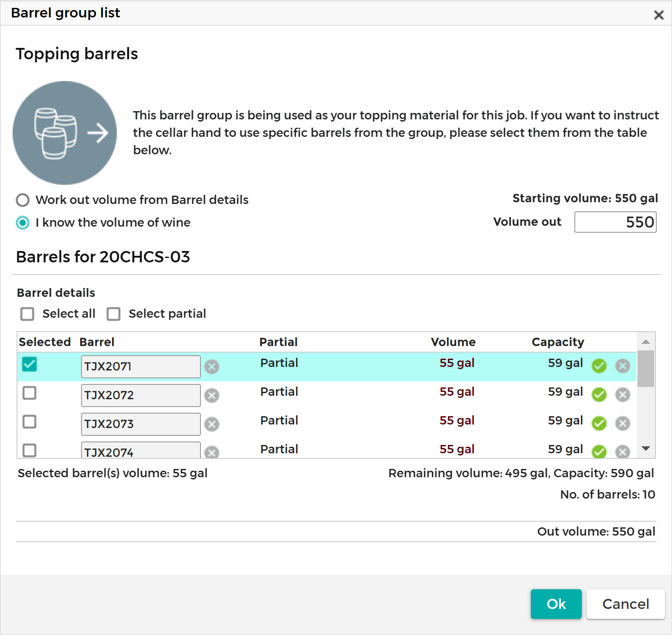The height and width of the screenshot is (635, 672).
Task: Clear barrel TJX2074 using its gray X icon
Action: click(x=212, y=452)
